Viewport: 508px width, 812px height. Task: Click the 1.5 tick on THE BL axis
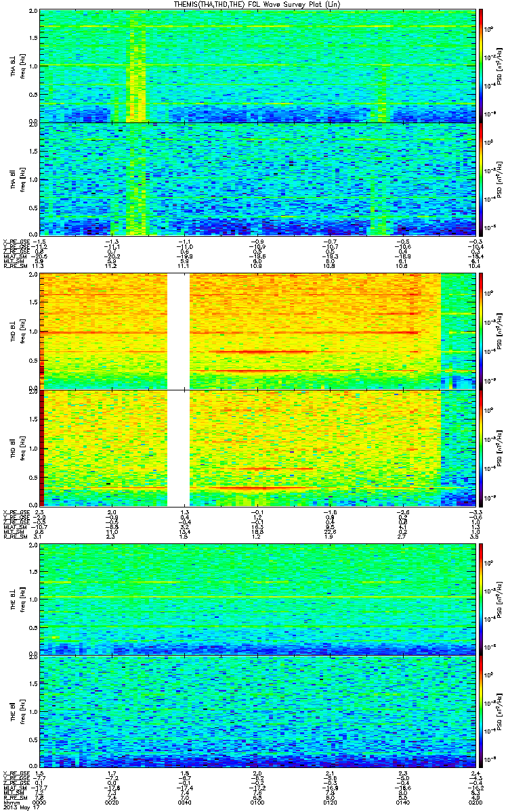point(33,570)
